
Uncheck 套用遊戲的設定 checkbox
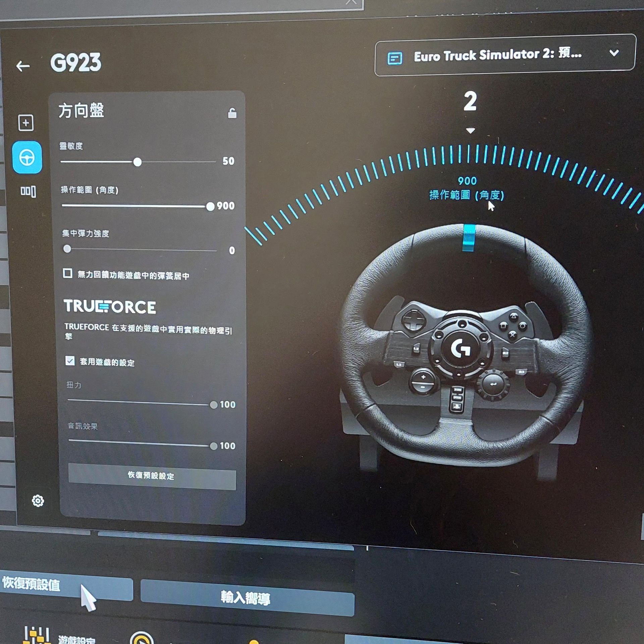(x=70, y=361)
